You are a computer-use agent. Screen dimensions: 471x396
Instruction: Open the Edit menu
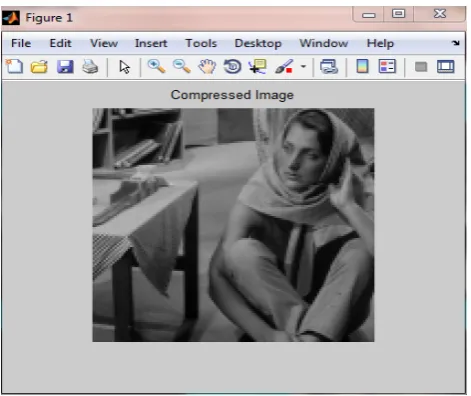click(60, 43)
